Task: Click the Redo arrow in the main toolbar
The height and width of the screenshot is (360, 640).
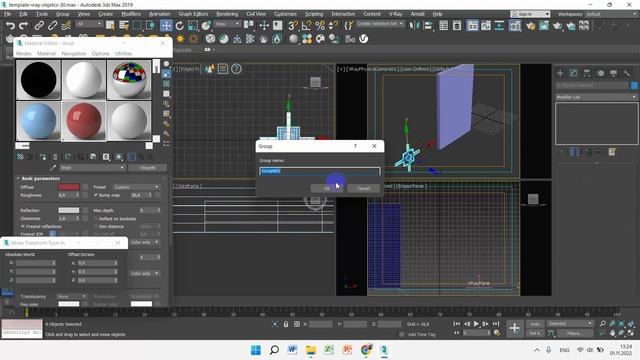Action: pyautogui.click(x=24, y=26)
